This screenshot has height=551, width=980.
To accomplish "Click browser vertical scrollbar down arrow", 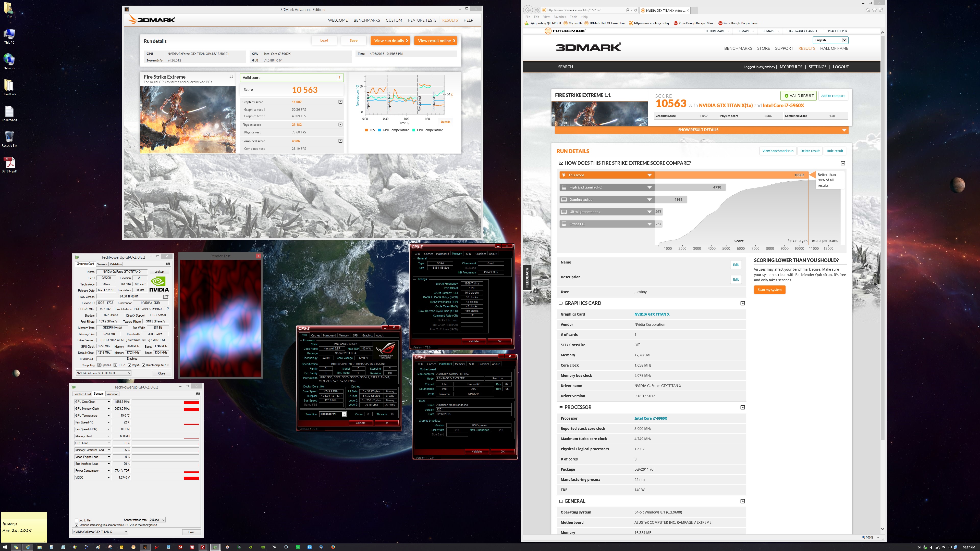I will 882,529.
